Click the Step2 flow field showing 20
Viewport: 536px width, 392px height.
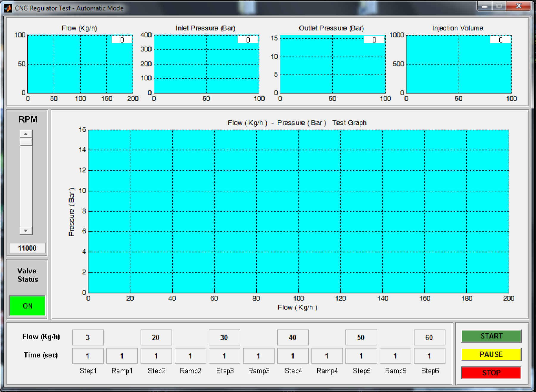[156, 337]
